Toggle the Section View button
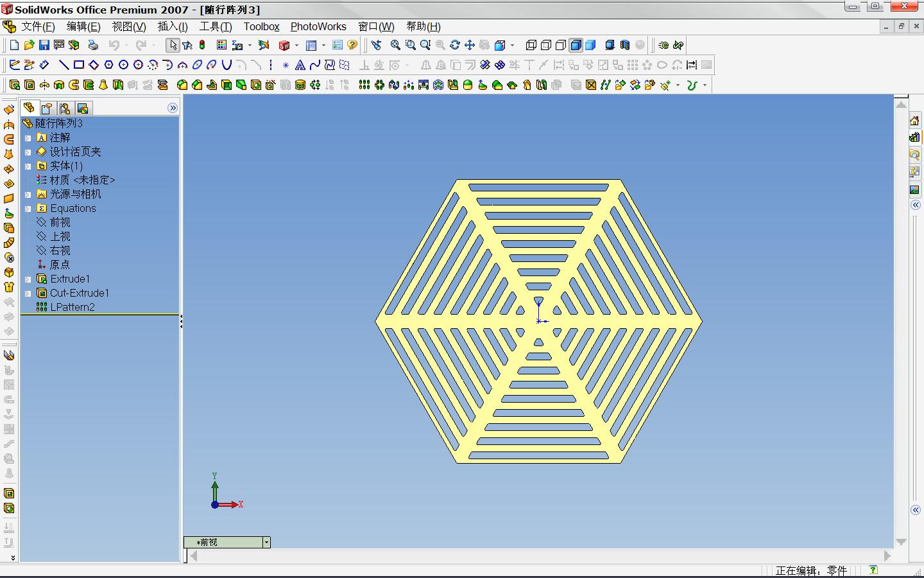The width and height of the screenshot is (924, 578). pos(625,45)
